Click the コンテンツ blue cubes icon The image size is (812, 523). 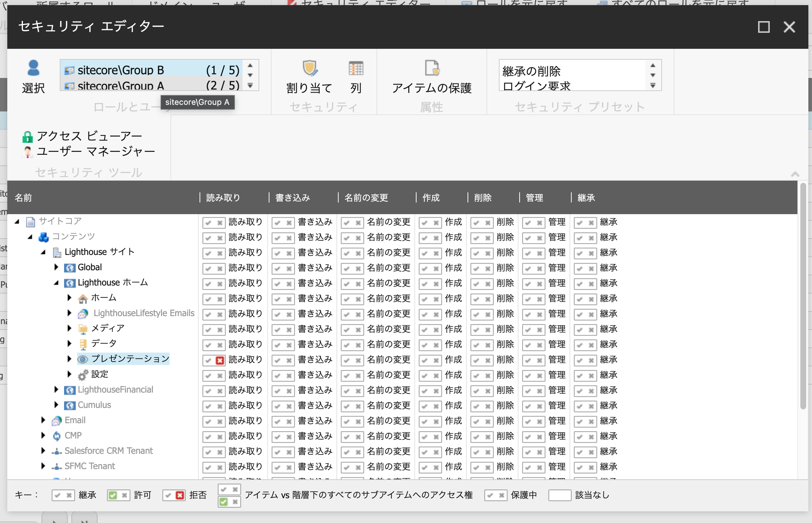coord(44,237)
